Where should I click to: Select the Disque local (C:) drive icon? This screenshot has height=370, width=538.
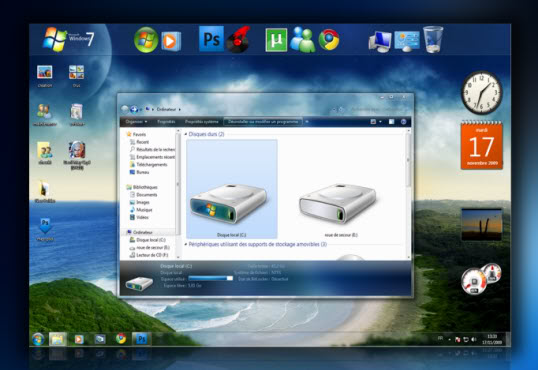pyautogui.click(x=232, y=189)
